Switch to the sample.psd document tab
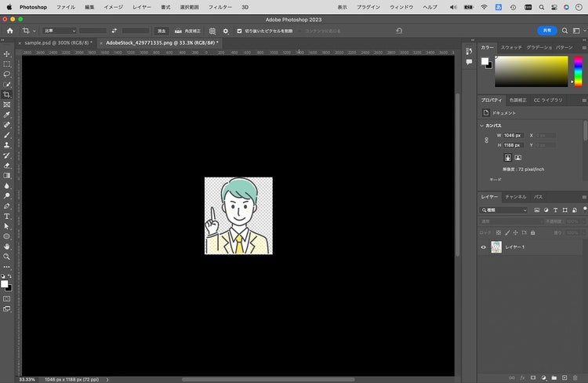588x383 pixels. [58, 43]
